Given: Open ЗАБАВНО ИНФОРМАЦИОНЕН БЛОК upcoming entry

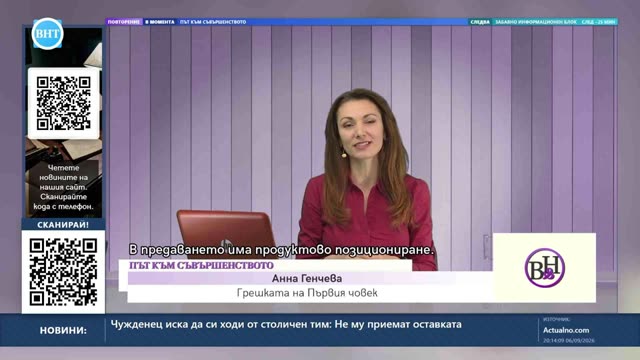Looking at the screenshot, I should [536, 22].
